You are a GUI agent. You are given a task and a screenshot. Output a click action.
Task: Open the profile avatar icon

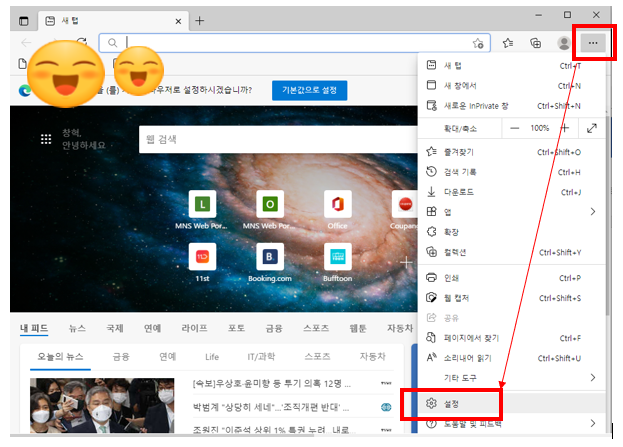pos(563,43)
